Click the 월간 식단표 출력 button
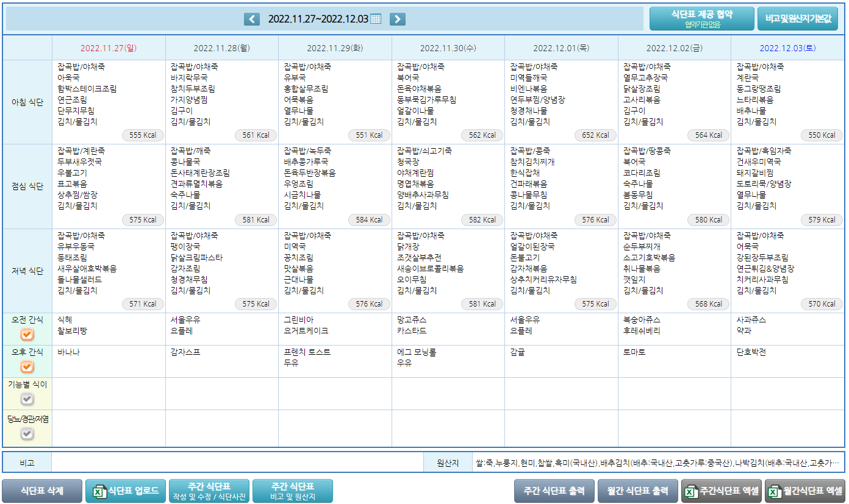Image resolution: width=849 pixels, height=504 pixels. [638, 491]
